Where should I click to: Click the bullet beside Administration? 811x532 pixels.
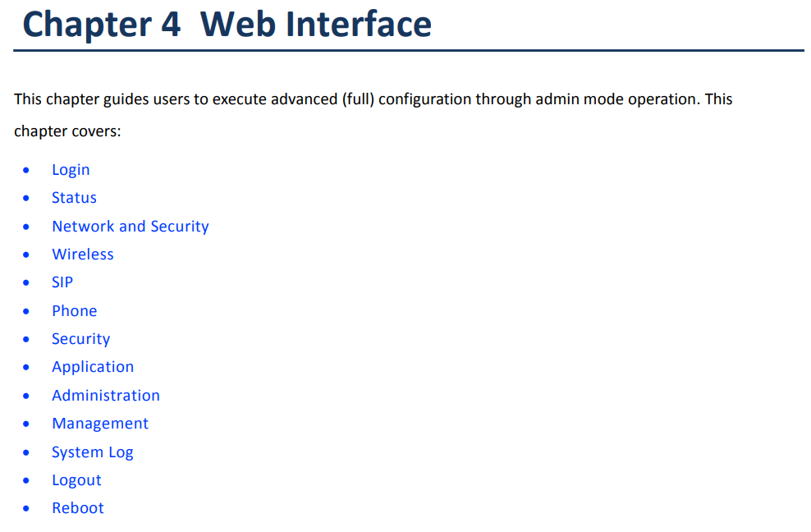click(x=26, y=396)
